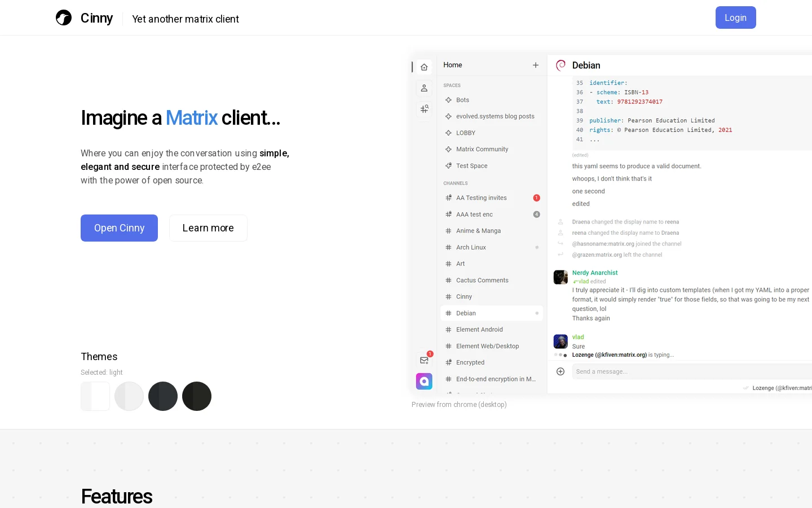The width and height of the screenshot is (812, 508).
Task: Open the Anime & Manga channel
Action: click(x=491, y=231)
